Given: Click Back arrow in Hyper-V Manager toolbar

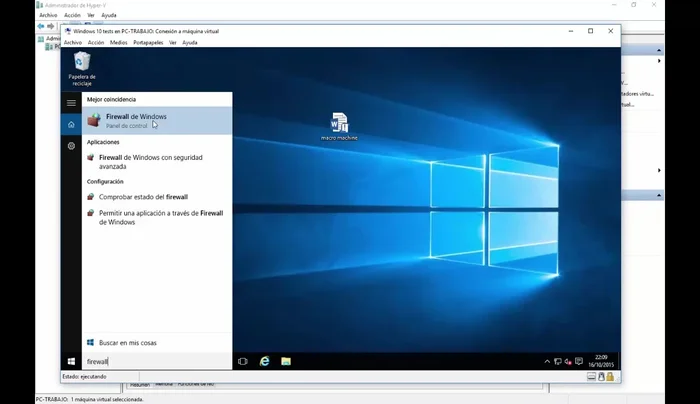Looking at the screenshot, I should tap(41, 26).
